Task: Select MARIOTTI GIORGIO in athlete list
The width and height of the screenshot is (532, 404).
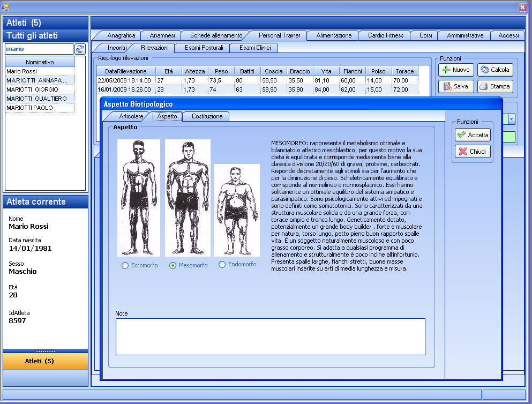Action: 32,89
